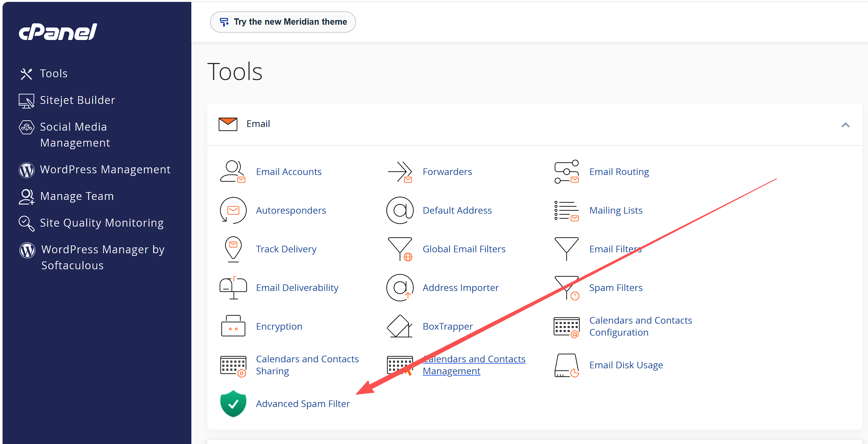Open the Encryption link

[x=279, y=327]
